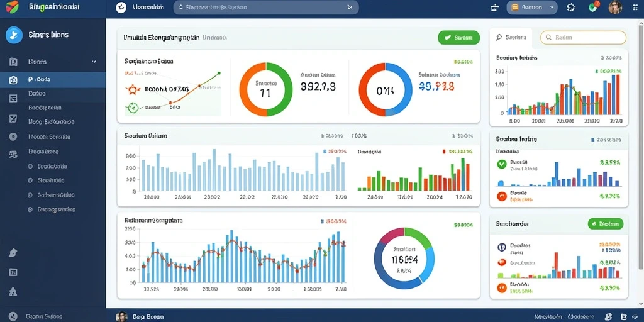The width and height of the screenshot is (644, 322).
Task: Open the user avatar photo in the header
Action: pos(615,8)
